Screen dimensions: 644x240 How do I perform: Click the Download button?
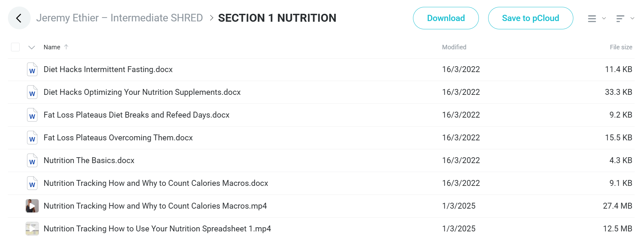click(446, 18)
